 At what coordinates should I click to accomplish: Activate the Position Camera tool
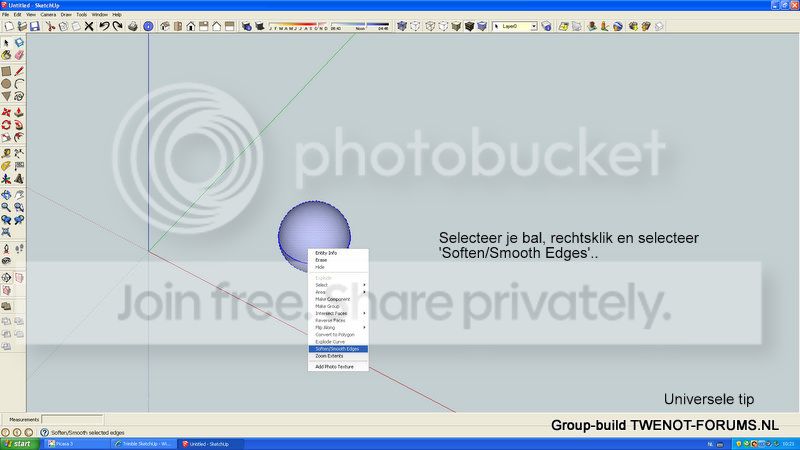point(6,249)
